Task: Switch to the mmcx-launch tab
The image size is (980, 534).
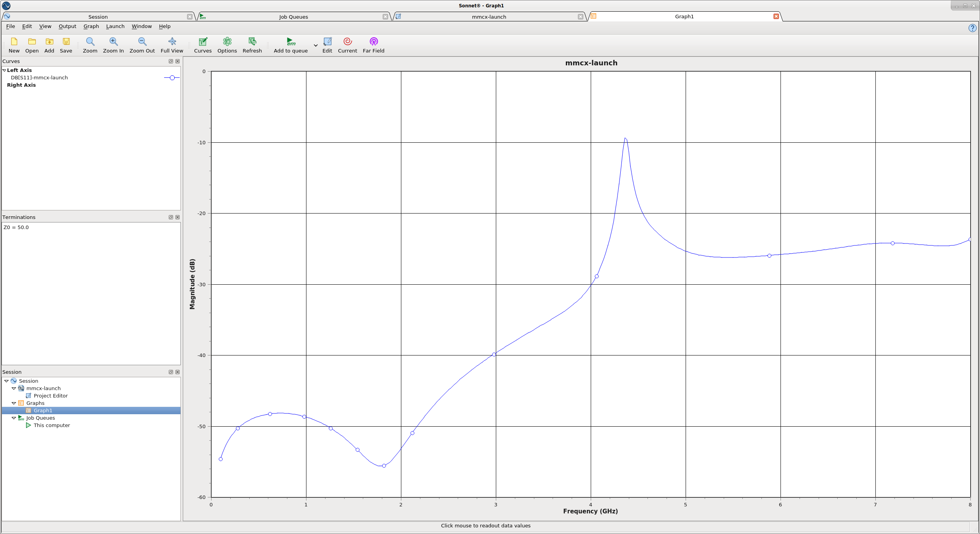Action: (489, 17)
